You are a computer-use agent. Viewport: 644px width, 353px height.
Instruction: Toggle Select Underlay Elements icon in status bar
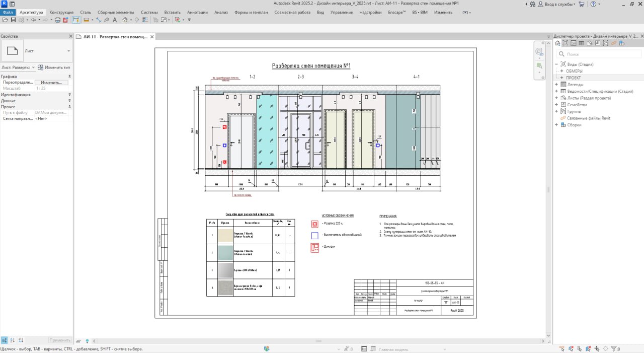click(571, 349)
